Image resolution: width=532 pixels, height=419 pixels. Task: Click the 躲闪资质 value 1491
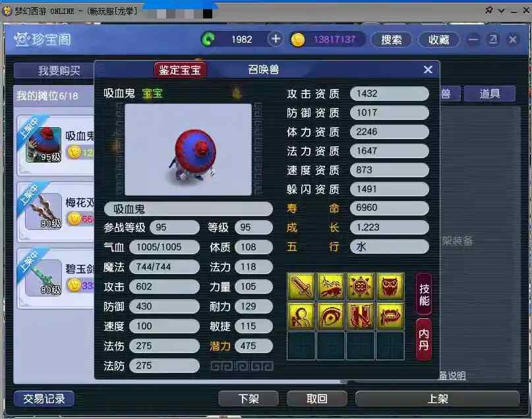click(x=390, y=189)
